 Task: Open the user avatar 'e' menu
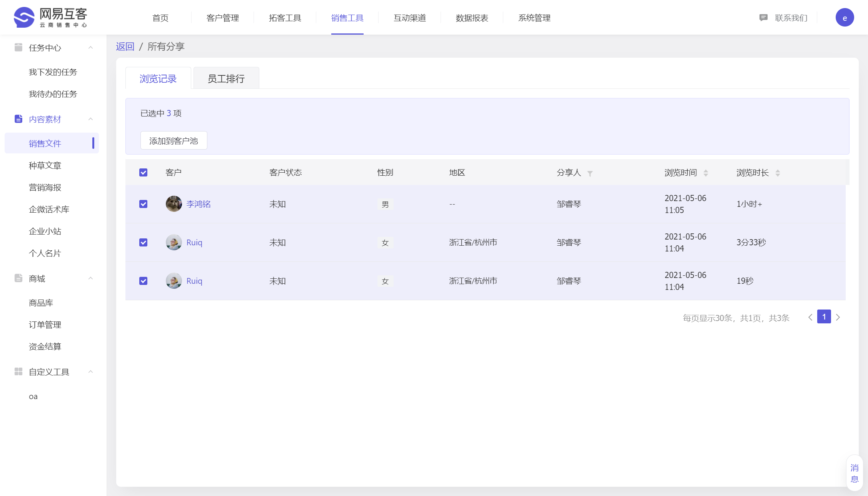[x=845, y=18]
